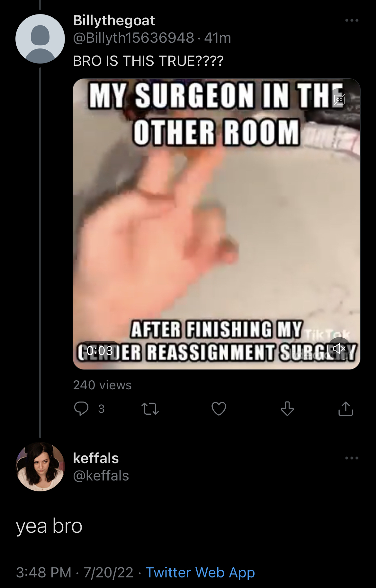Click the keffals display name
The image size is (376, 588).
(x=96, y=458)
